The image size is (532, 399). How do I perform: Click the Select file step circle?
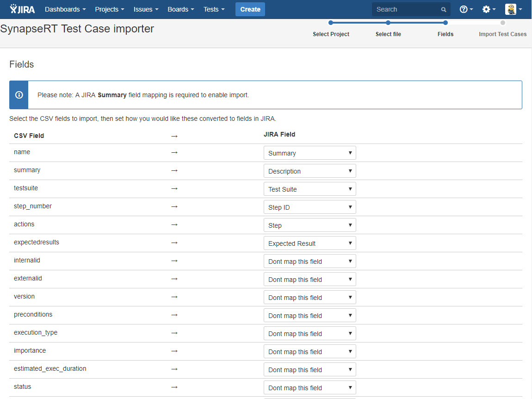388,23
